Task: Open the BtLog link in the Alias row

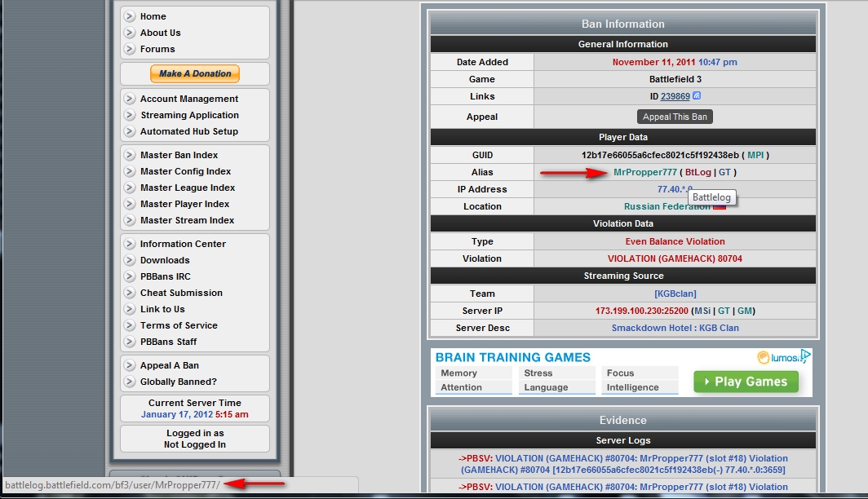Action: tap(697, 172)
